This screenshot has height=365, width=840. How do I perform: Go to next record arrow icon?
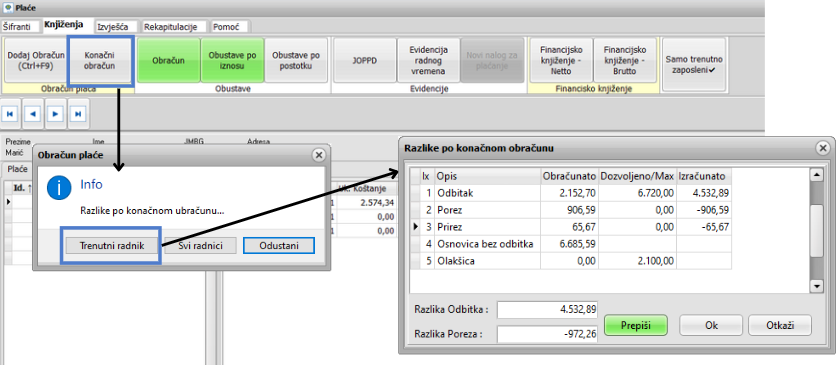point(55,114)
